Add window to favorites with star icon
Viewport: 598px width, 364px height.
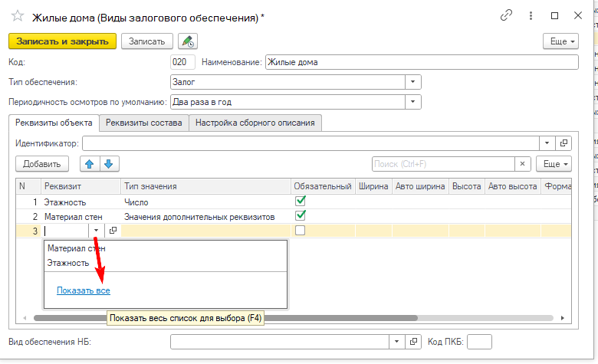point(18,16)
